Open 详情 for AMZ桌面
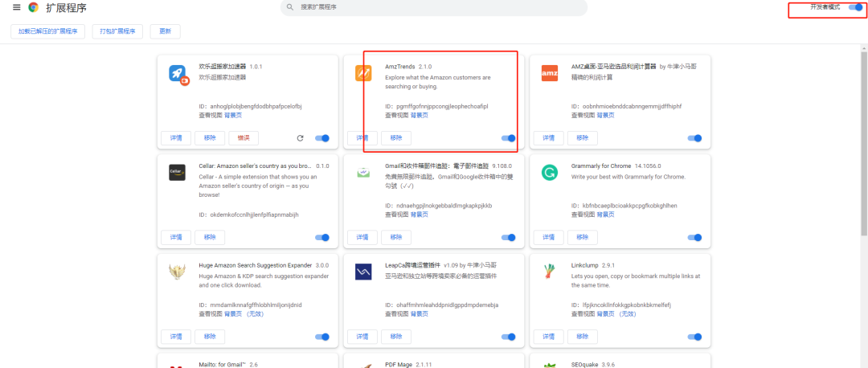This screenshot has width=868, height=368. 549,138
